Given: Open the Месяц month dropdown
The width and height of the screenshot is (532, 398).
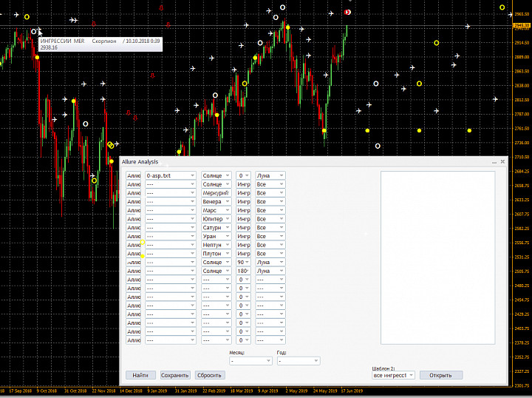Looking at the screenshot, I should pyautogui.click(x=250, y=361).
